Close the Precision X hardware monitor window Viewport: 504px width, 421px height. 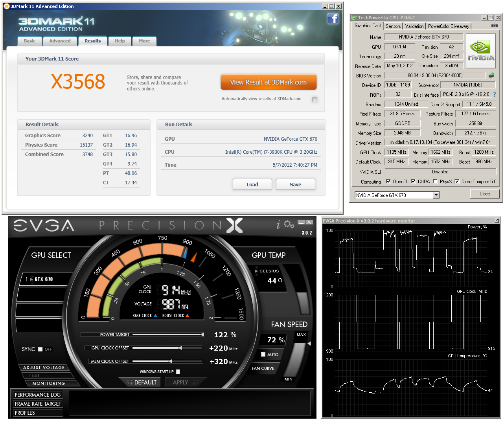(x=497, y=221)
